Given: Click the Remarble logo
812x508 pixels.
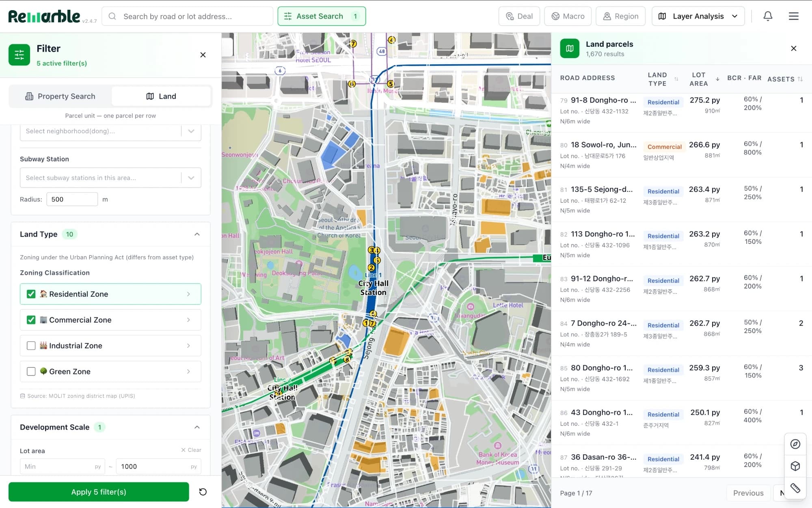Looking at the screenshot, I should coord(44,16).
